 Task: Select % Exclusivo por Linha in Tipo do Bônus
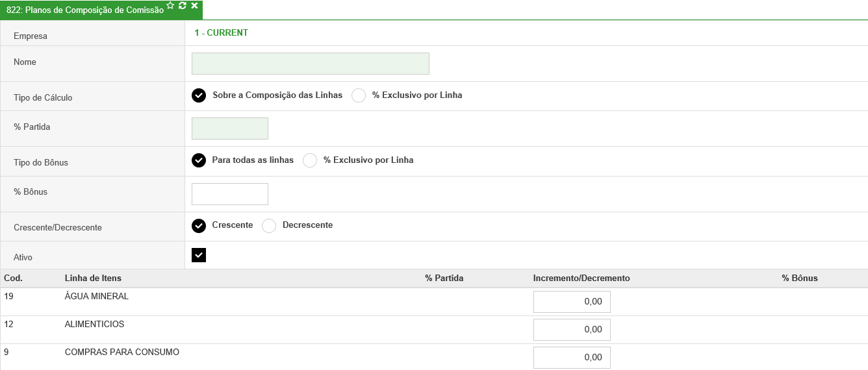coord(310,160)
